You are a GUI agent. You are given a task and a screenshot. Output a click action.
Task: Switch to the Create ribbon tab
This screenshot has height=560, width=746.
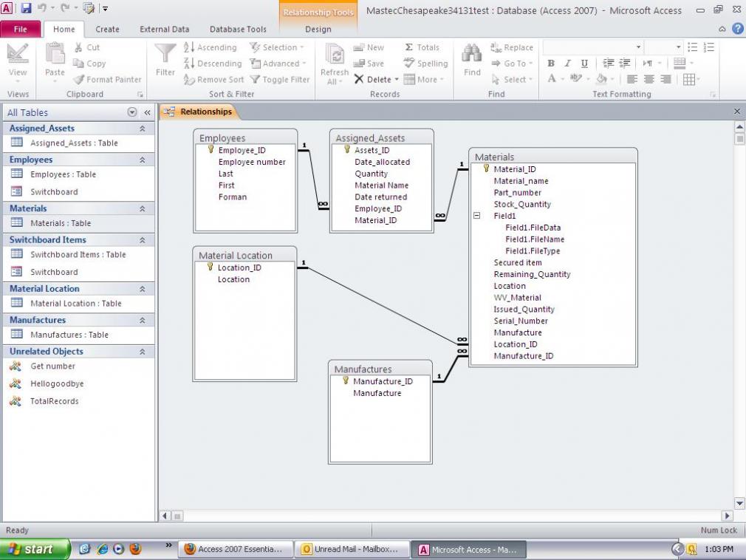coord(107,29)
